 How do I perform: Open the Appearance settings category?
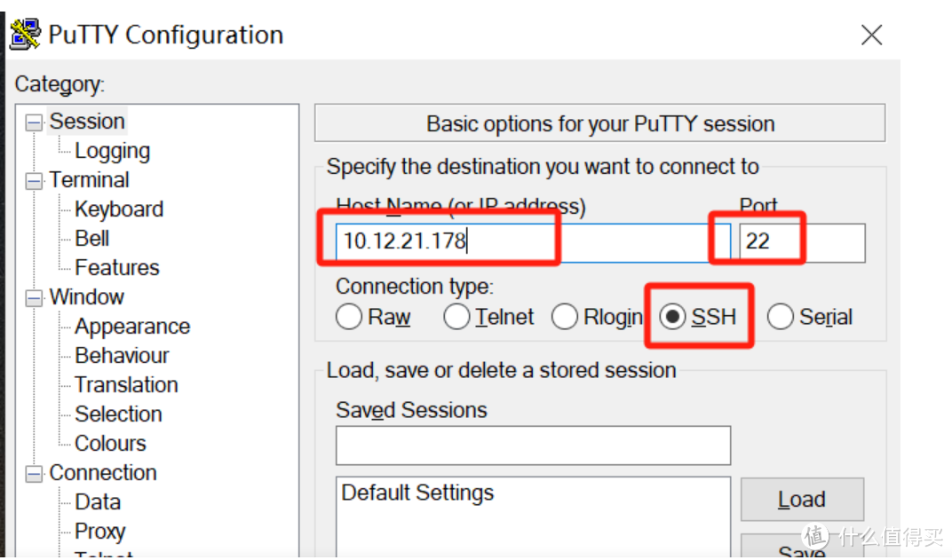pos(132,327)
